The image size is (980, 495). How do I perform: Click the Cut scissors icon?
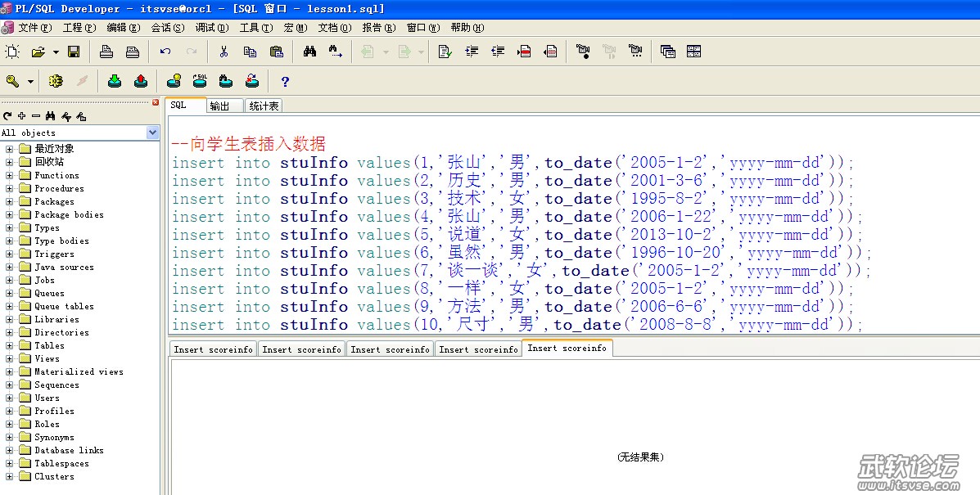coord(224,52)
